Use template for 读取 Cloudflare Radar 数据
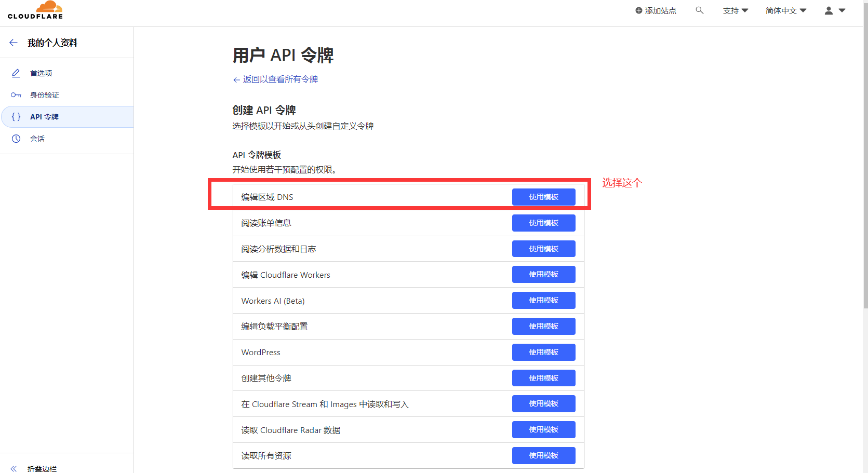This screenshot has height=473, width=868. pyautogui.click(x=543, y=429)
